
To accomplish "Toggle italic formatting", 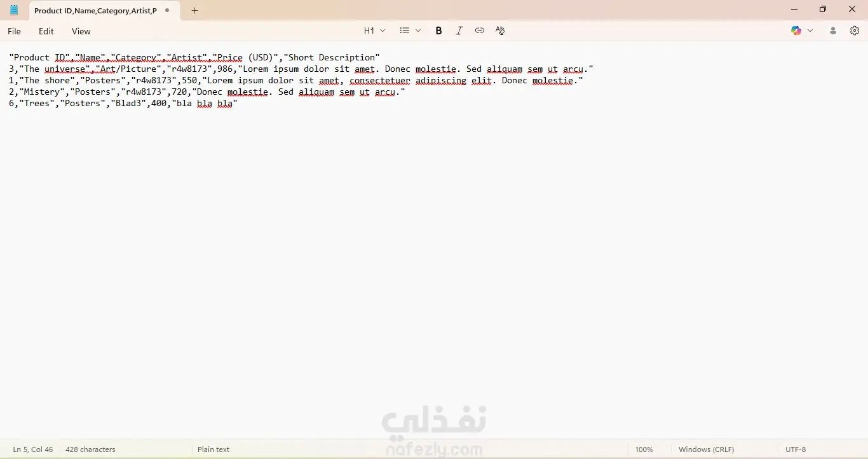I will (459, 31).
